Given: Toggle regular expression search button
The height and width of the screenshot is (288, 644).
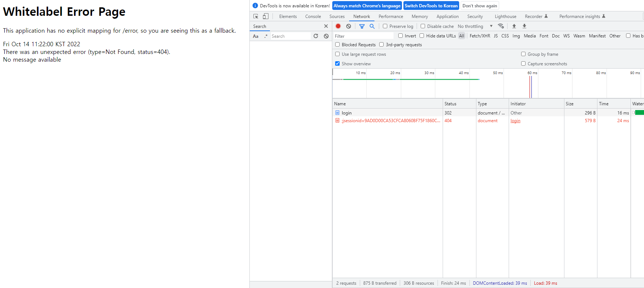Looking at the screenshot, I should 266,36.
